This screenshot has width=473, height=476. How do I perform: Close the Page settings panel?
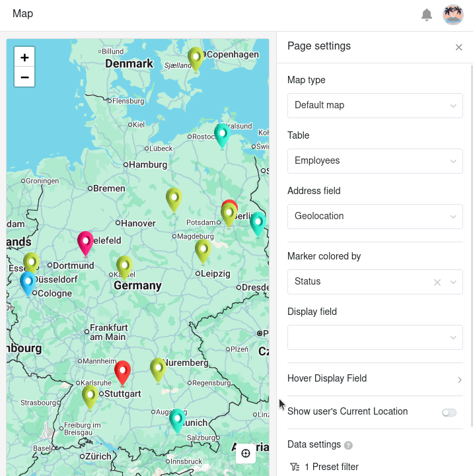click(x=458, y=47)
